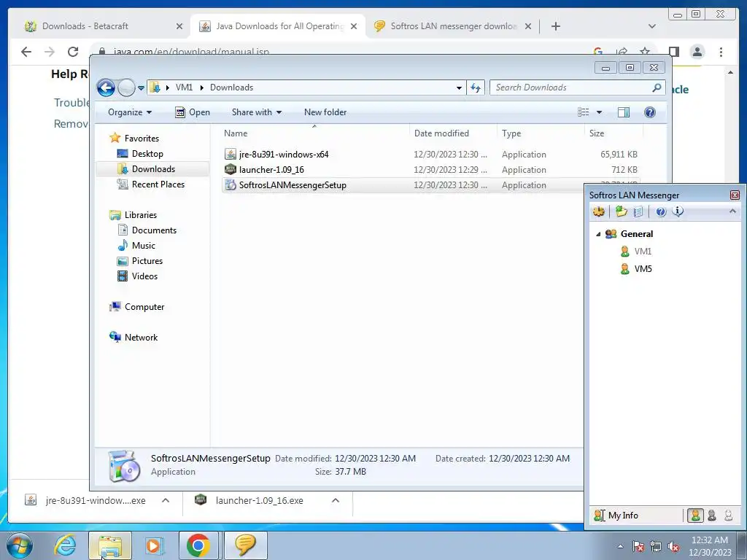Viewport: 747px width, 560px height.
Task: Click the Softros help question mark icon
Action: (x=661, y=212)
